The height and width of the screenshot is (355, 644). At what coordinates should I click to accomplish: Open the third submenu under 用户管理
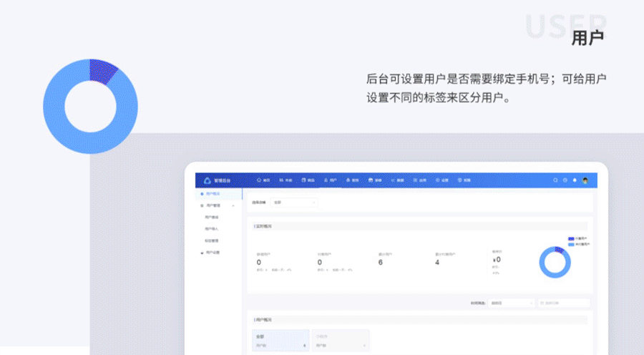point(212,240)
